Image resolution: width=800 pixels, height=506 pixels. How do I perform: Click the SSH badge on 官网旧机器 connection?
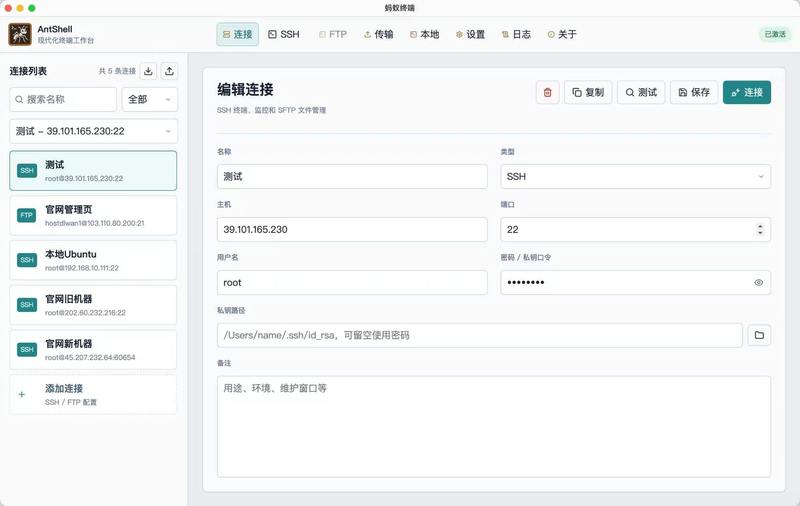point(27,305)
